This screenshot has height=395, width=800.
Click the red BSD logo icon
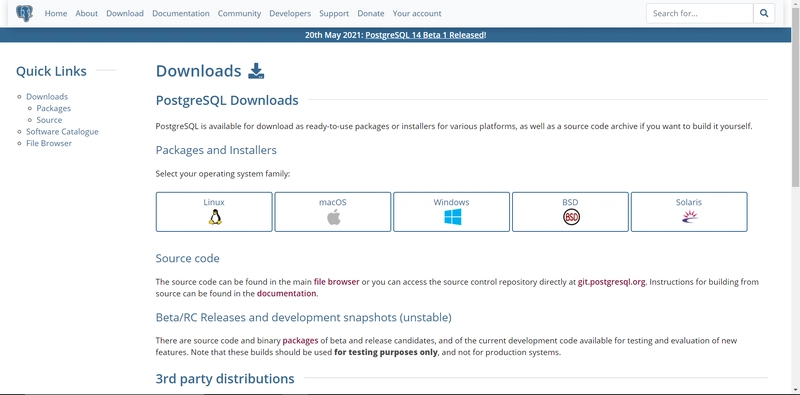pyautogui.click(x=571, y=217)
